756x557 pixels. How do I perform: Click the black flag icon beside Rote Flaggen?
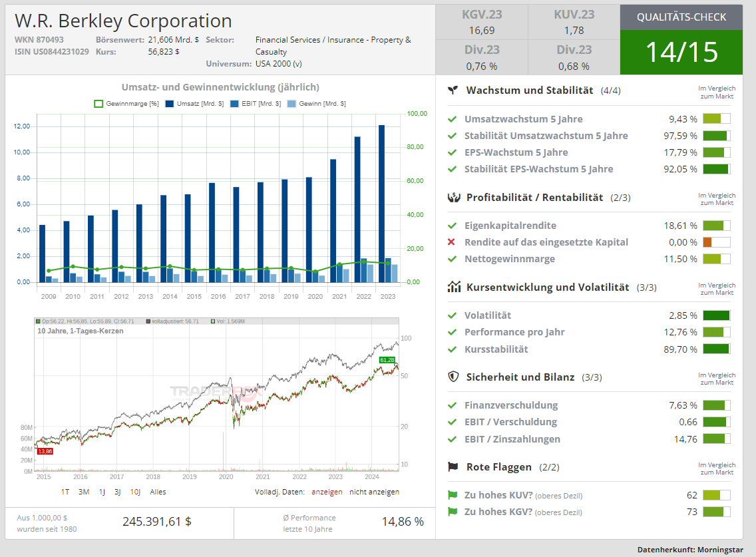point(453,466)
